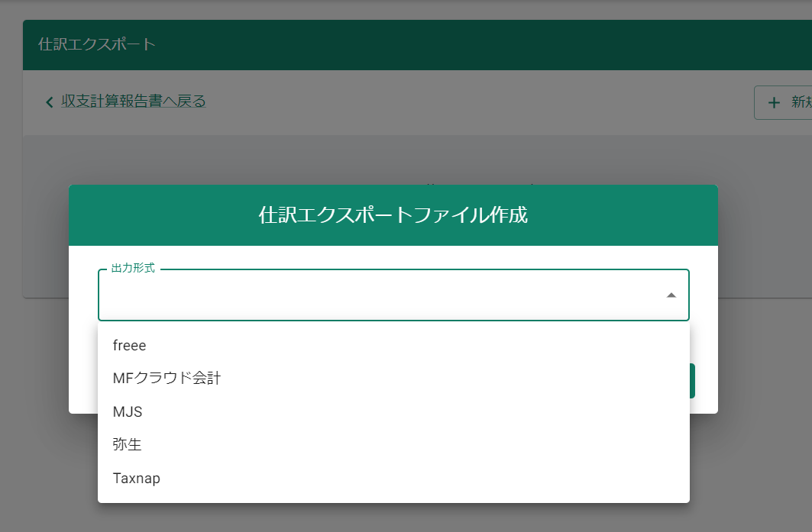The image size is (812, 532).
Task: Click the 収支計算報告書へ戻る link
Action: click(x=133, y=101)
